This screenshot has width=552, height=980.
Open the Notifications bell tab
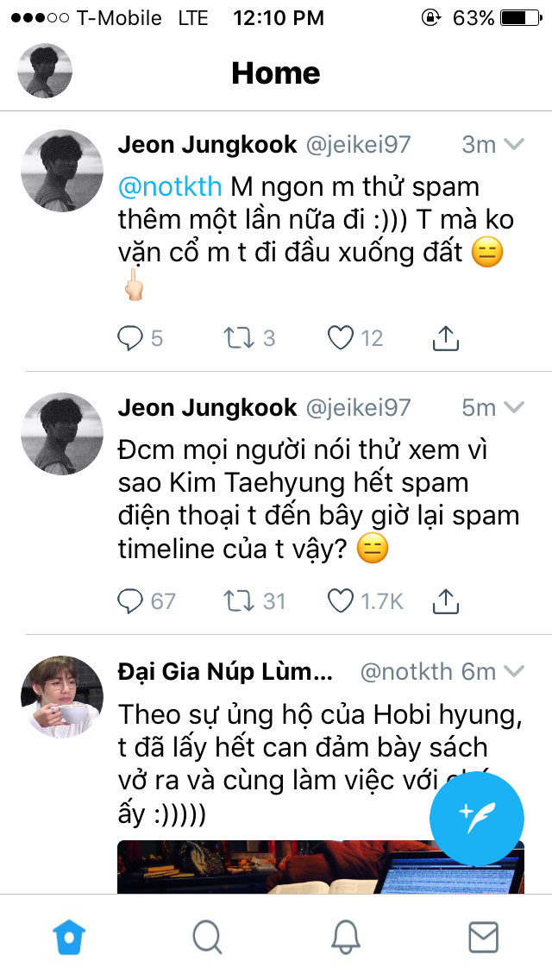(346, 936)
